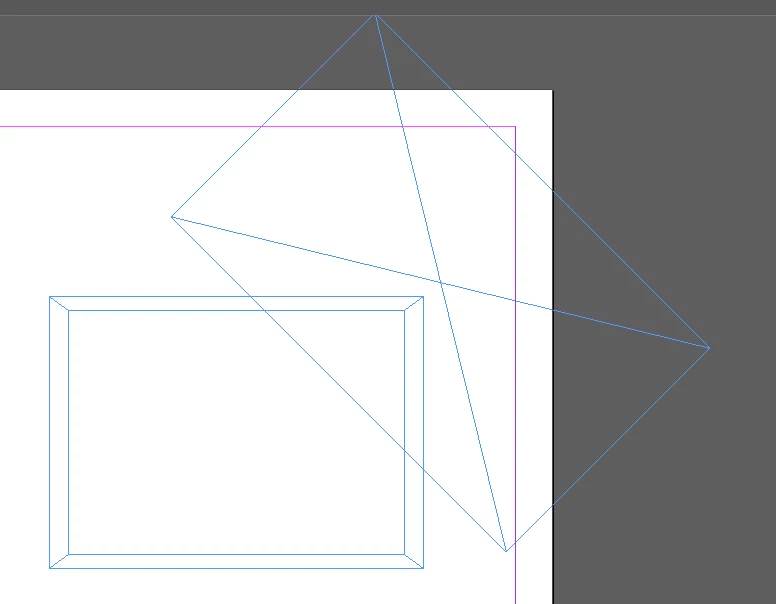Click the diamond's top corner point
The image size is (776, 604).
pos(375,15)
